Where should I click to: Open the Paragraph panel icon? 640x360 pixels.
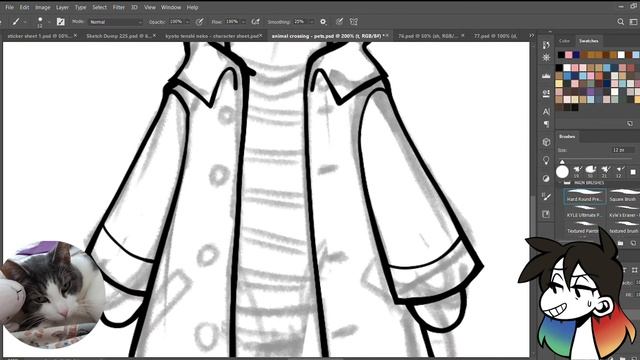point(546,124)
